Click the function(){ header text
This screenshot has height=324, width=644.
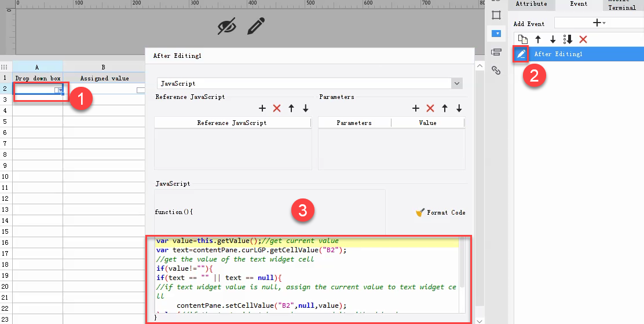(x=174, y=212)
